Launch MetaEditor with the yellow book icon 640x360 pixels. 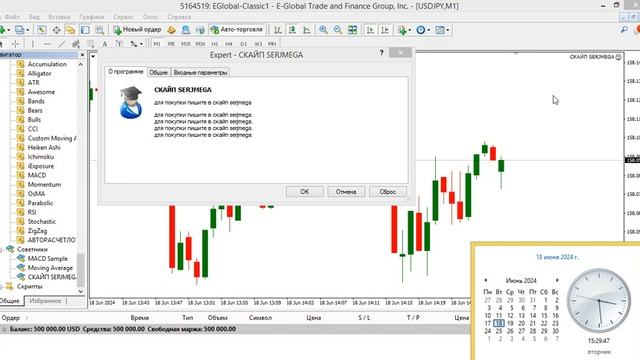click(171, 30)
